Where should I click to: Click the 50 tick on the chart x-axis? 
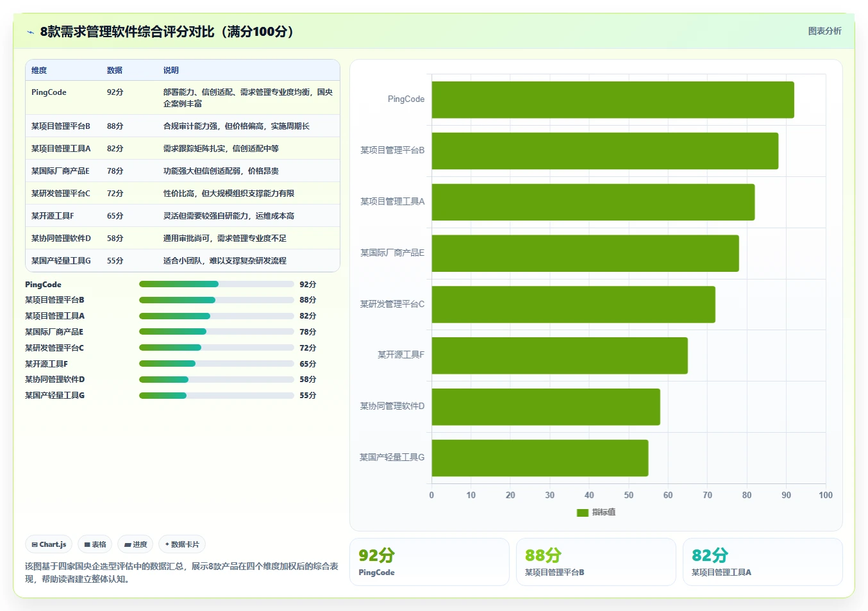pos(629,495)
